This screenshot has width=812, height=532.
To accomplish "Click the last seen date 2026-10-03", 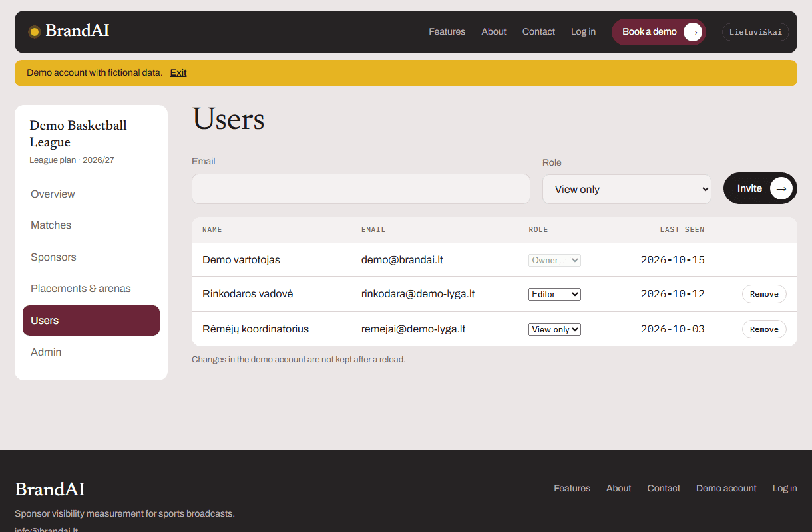I will point(672,329).
